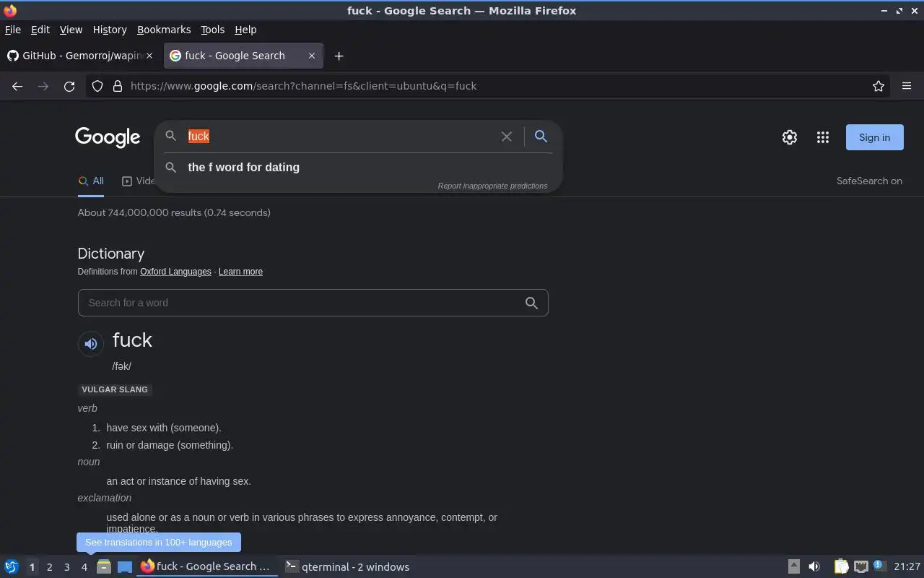Open the Google apps grid
The image size is (924, 578).
pos(822,137)
